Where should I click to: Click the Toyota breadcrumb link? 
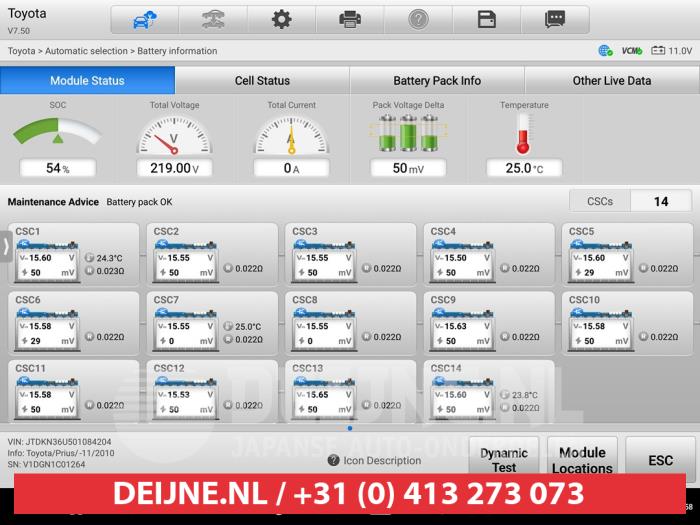click(x=21, y=51)
